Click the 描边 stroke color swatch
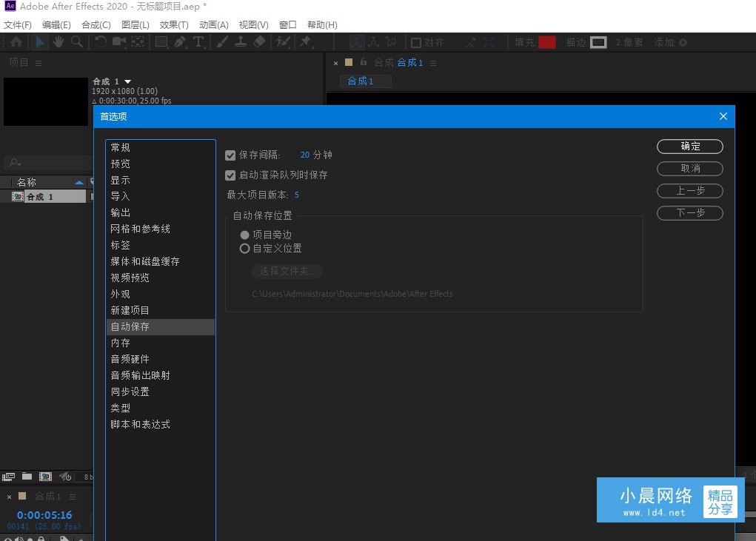Image resolution: width=756 pixels, height=541 pixels. 598,42
